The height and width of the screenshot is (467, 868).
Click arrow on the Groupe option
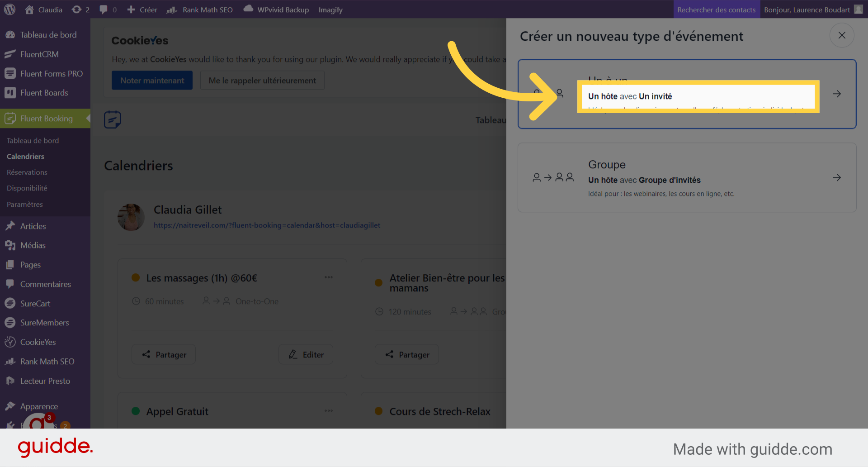(837, 177)
